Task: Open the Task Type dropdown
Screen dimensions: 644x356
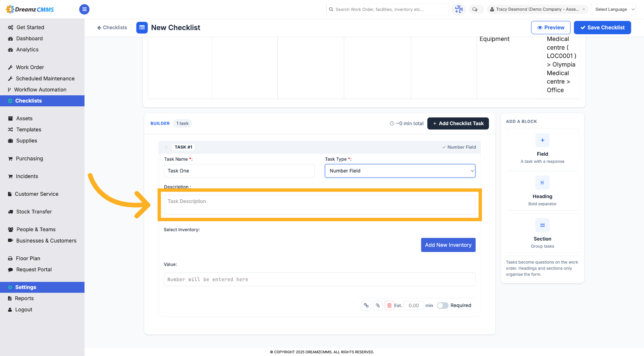Action: tap(400, 171)
